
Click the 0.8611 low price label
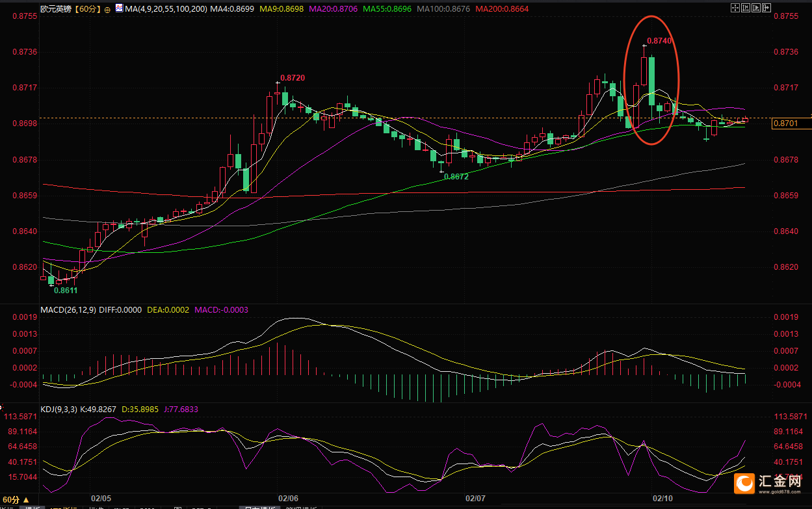tap(65, 291)
